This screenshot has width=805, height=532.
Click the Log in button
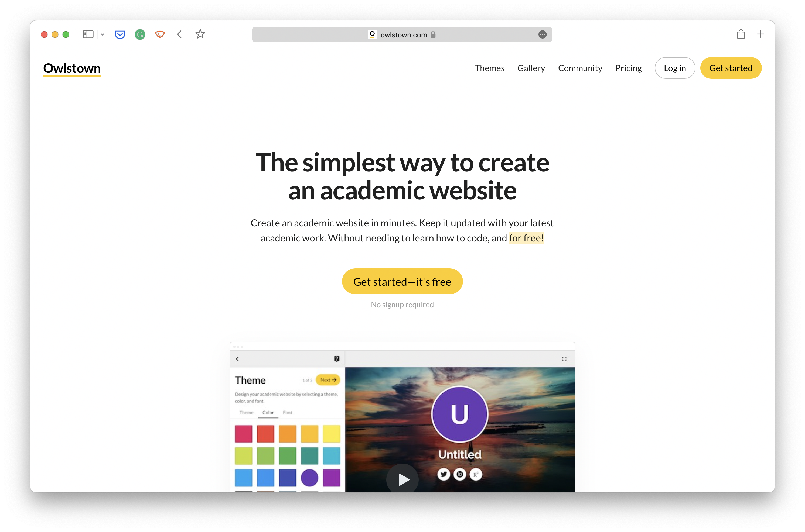tap(675, 68)
